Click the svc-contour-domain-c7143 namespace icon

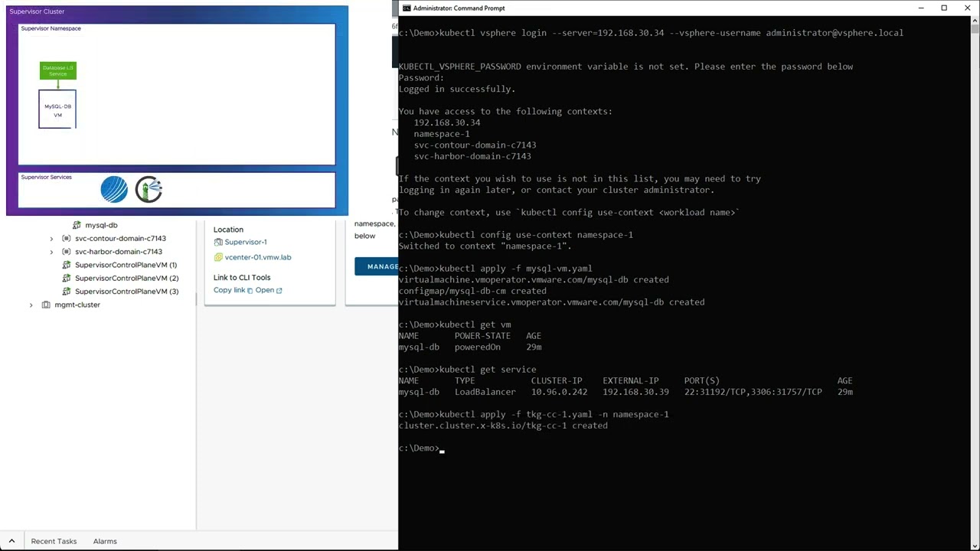(67, 238)
